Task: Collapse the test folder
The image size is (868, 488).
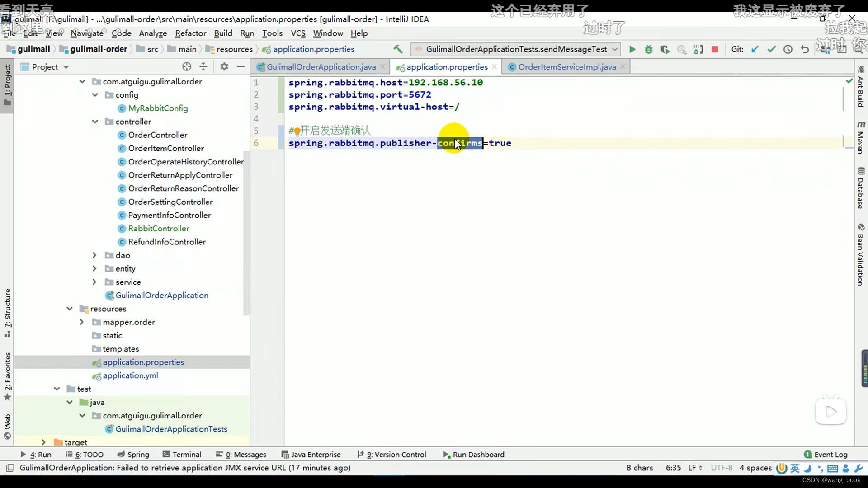Action: [57, 389]
